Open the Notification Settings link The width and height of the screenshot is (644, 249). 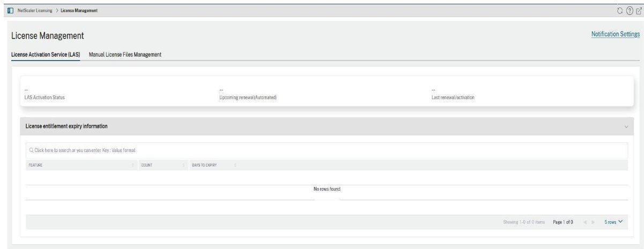615,34
